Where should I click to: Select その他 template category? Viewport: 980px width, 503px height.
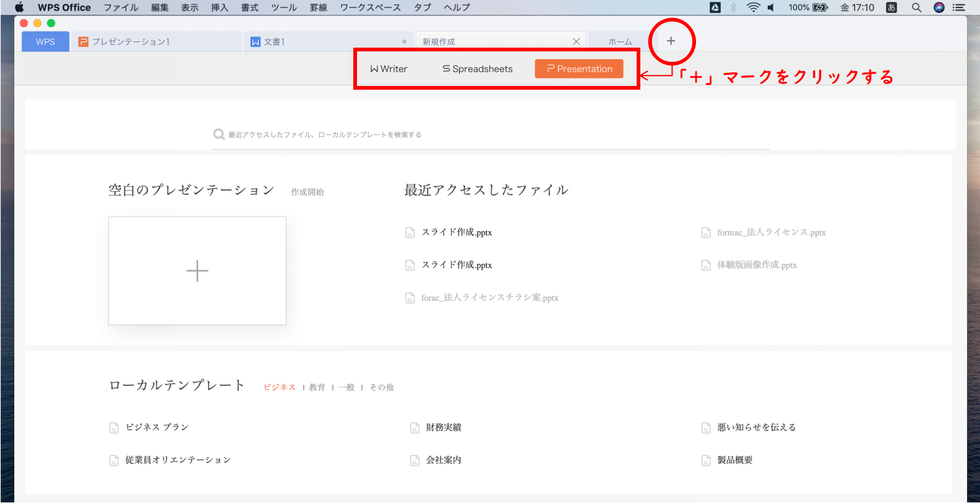click(x=381, y=387)
